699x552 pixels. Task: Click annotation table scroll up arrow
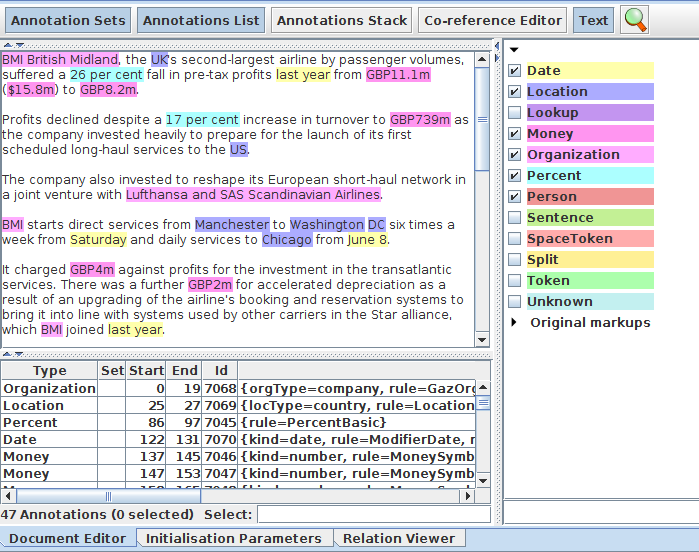[x=483, y=387]
